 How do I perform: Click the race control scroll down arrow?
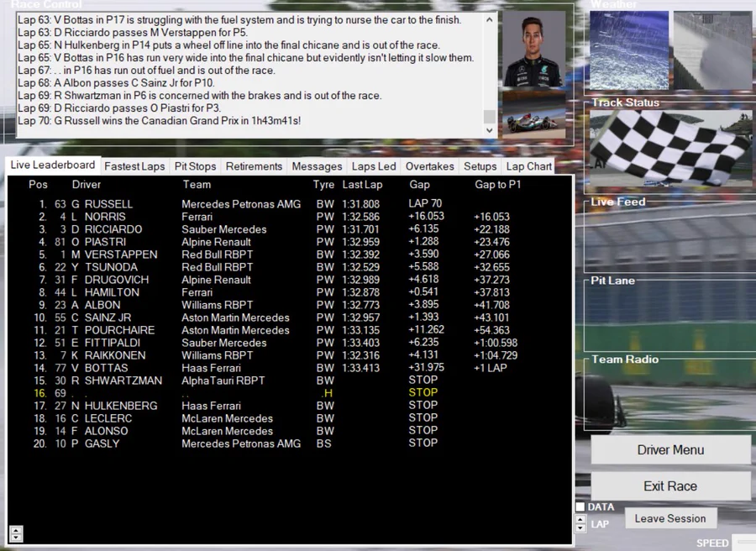point(490,130)
